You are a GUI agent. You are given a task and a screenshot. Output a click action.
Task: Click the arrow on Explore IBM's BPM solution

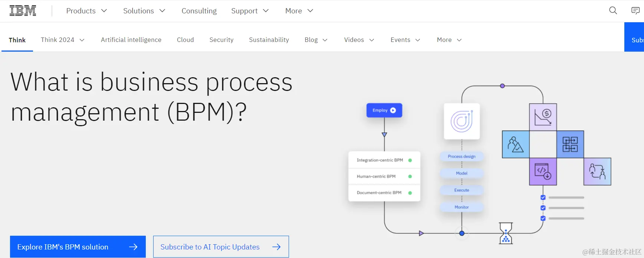pyautogui.click(x=133, y=247)
